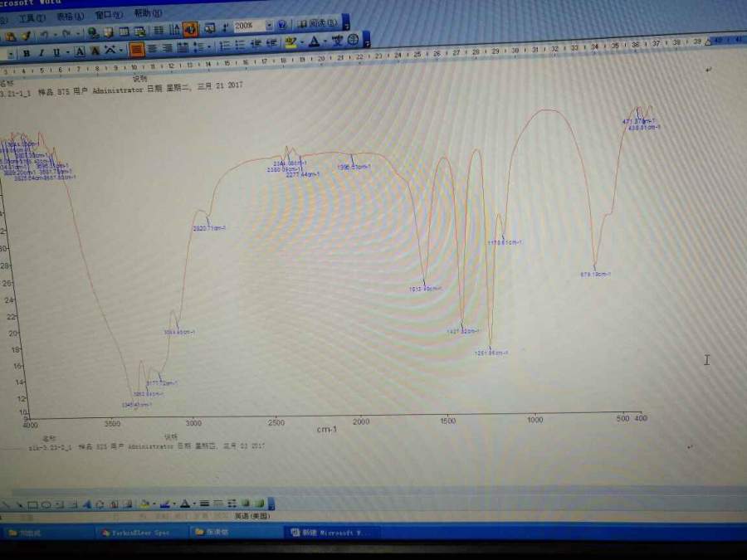Click the Drawing toolbar line style icon

click(205, 504)
